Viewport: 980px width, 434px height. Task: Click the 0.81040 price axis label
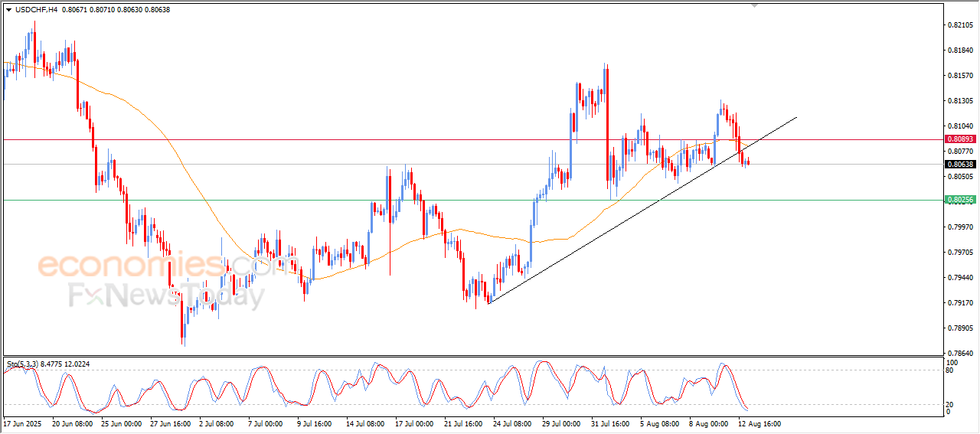(960, 126)
